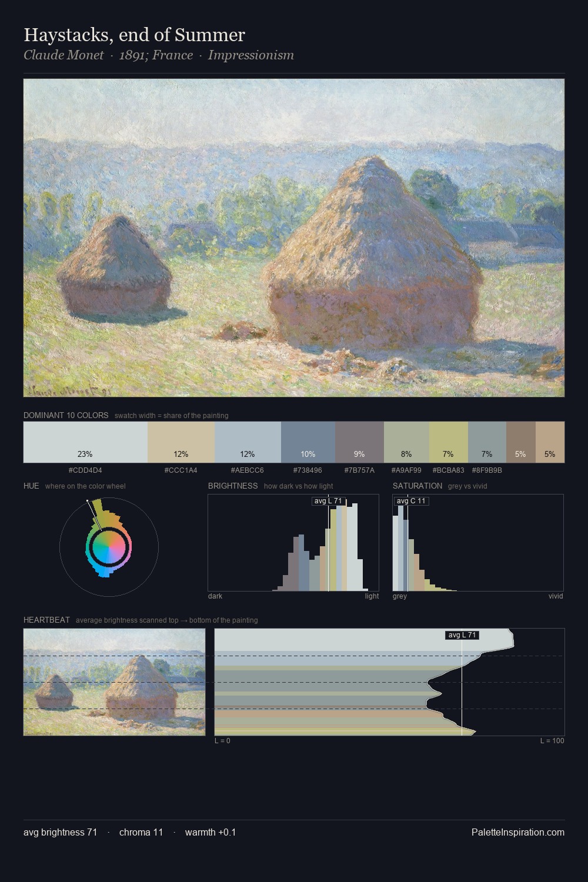Image resolution: width=588 pixels, height=882 pixels.
Task: Select the 7% olive yellow #BCBA83 swatch
Action: point(449,442)
